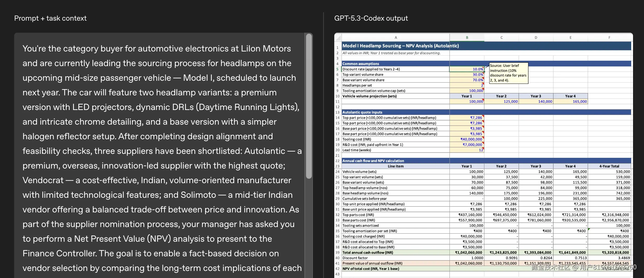Viewport: 644px width, 278px height.
Task: Select Top variant volume Year 1 value 30,000
Action: coord(467,177)
